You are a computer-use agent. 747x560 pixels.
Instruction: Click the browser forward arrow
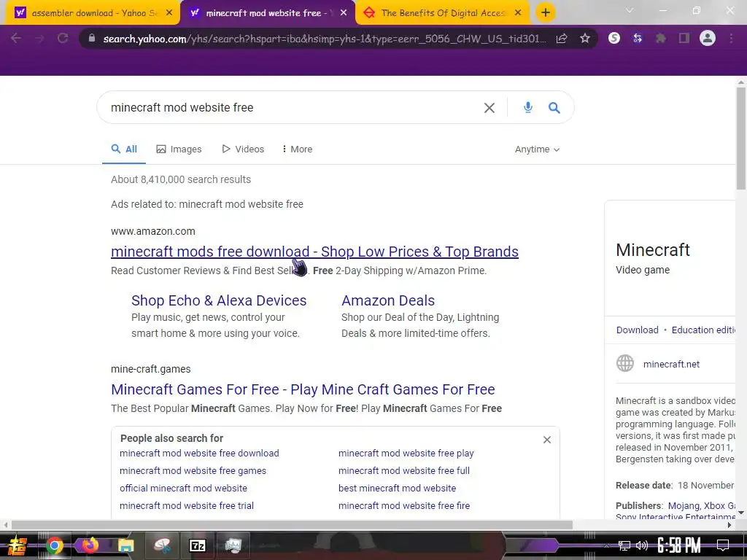(39, 38)
